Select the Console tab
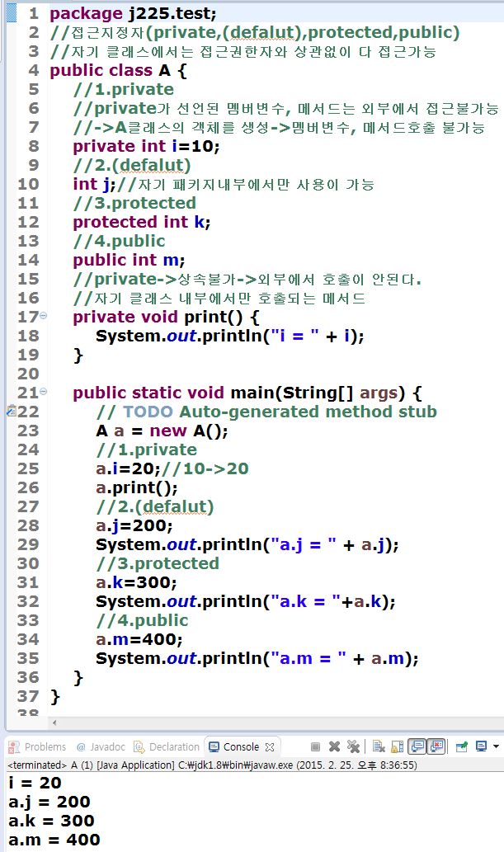Screen dimensions: 504x852 pyautogui.click(x=241, y=747)
